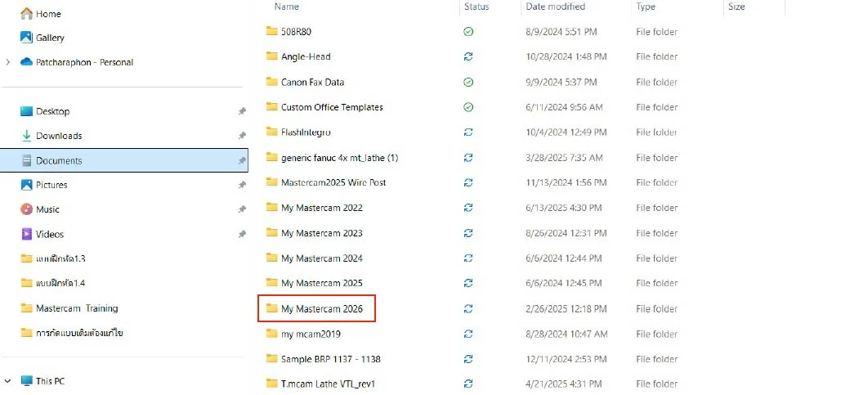The image size is (868, 395).
Task: Click the date 12/11/2024 2:53 PM
Action: click(x=566, y=359)
